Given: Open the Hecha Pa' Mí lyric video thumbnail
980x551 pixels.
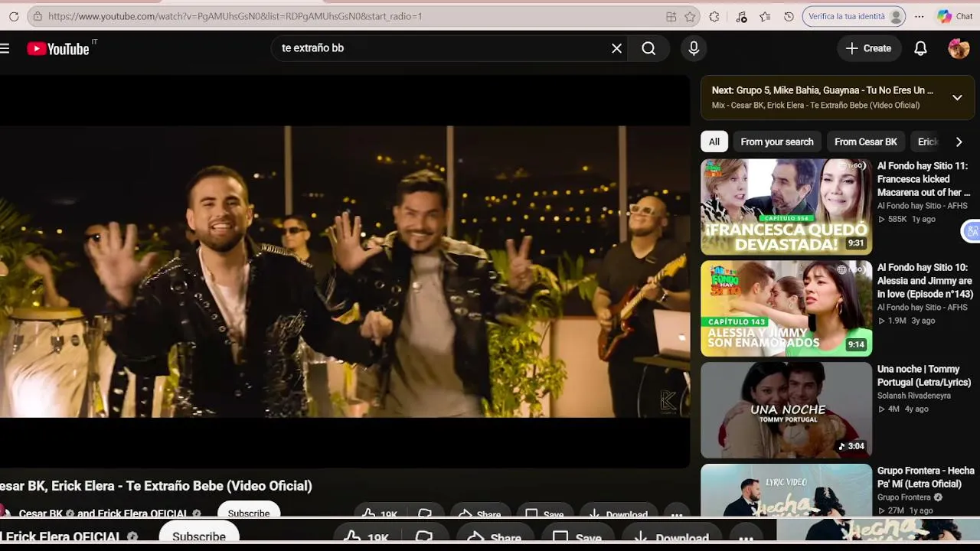Looking at the screenshot, I should [x=786, y=491].
